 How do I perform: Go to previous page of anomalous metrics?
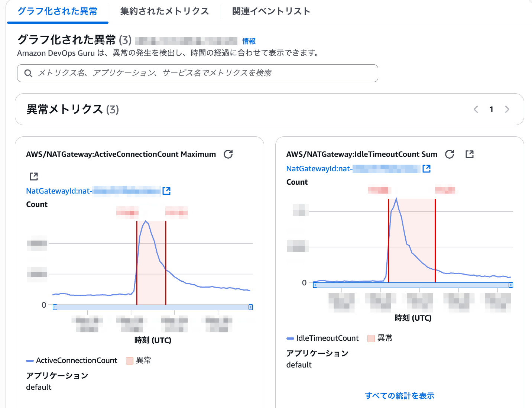476,109
